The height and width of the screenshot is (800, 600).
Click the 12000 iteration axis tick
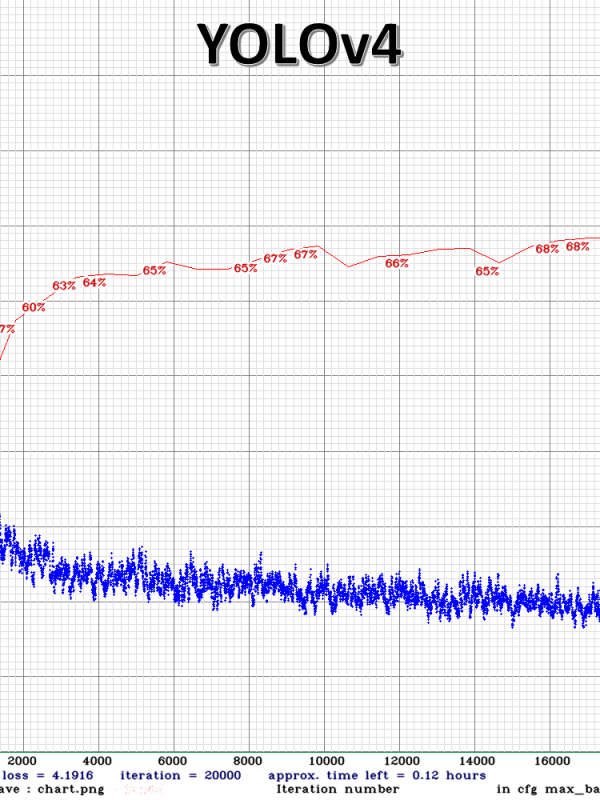400,759
